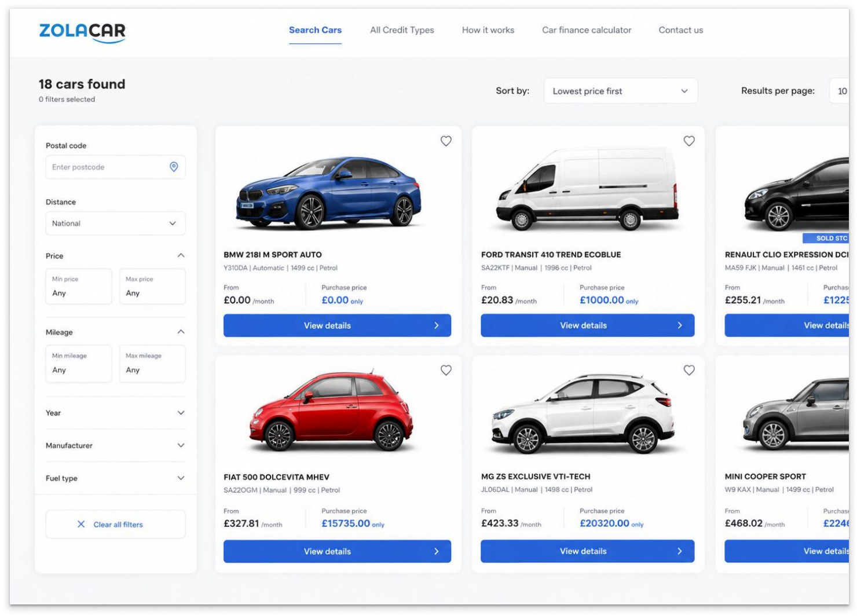Click the X icon beside Clear all filters
857x616 pixels.
tap(81, 524)
